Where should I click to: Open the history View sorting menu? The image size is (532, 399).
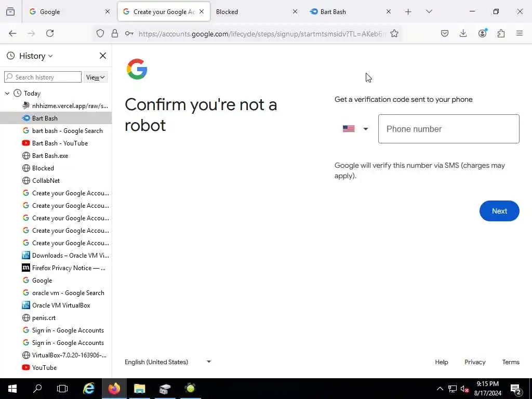[x=96, y=77]
